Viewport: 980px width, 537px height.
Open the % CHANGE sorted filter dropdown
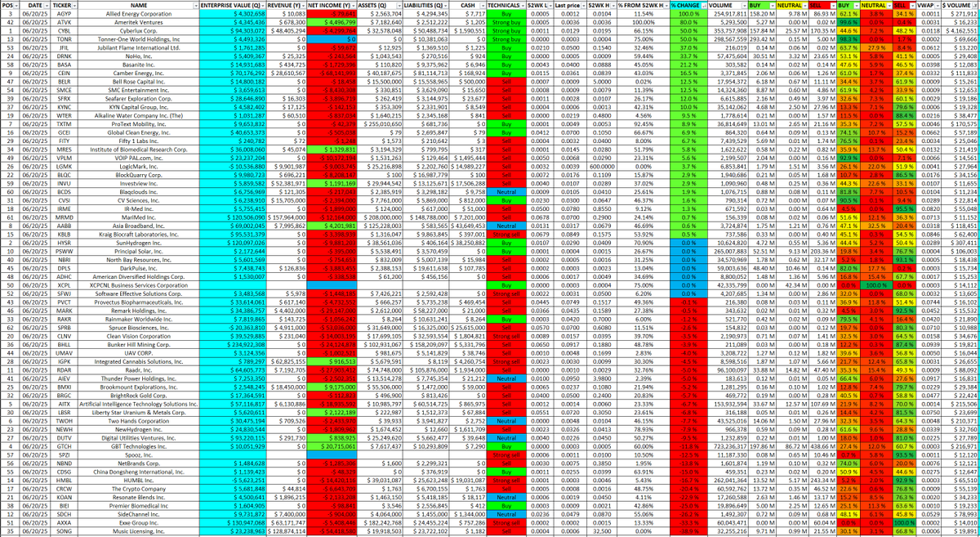(x=703, y=5)
